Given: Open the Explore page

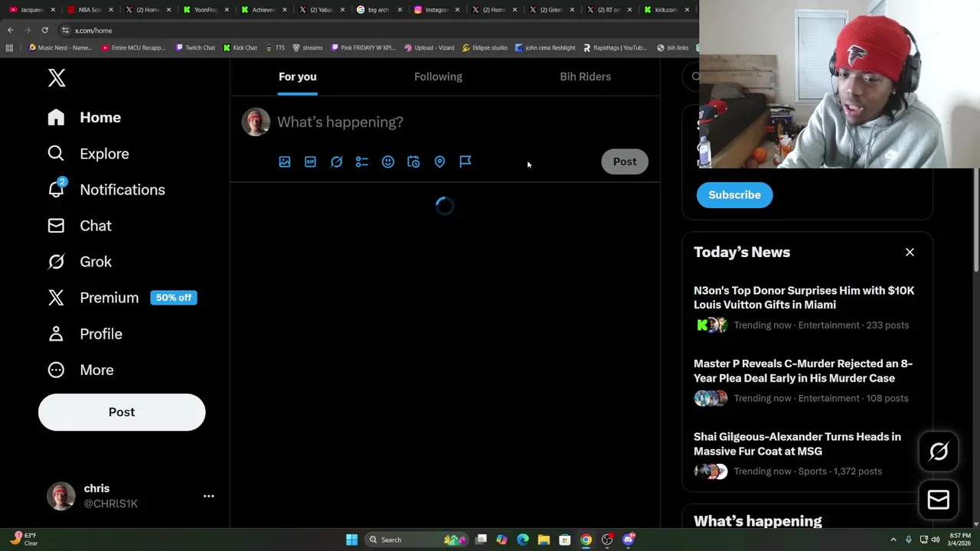Looking at the screenshot, I should 88,154.
